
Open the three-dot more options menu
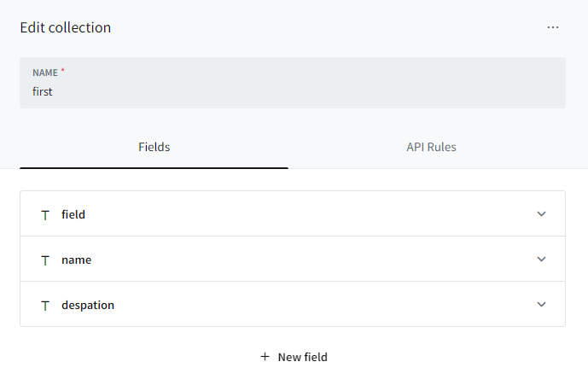point(553,27)
